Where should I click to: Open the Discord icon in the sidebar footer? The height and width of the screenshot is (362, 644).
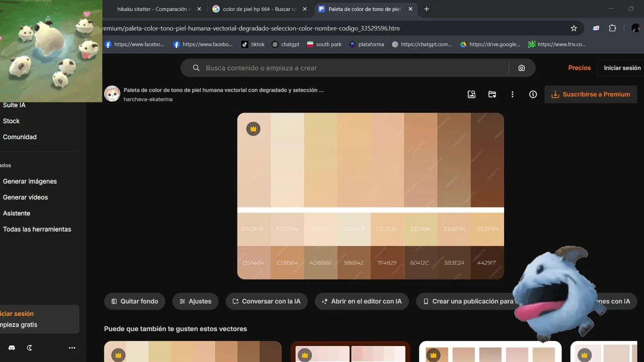pyautogui.click(x=12, y=347)
